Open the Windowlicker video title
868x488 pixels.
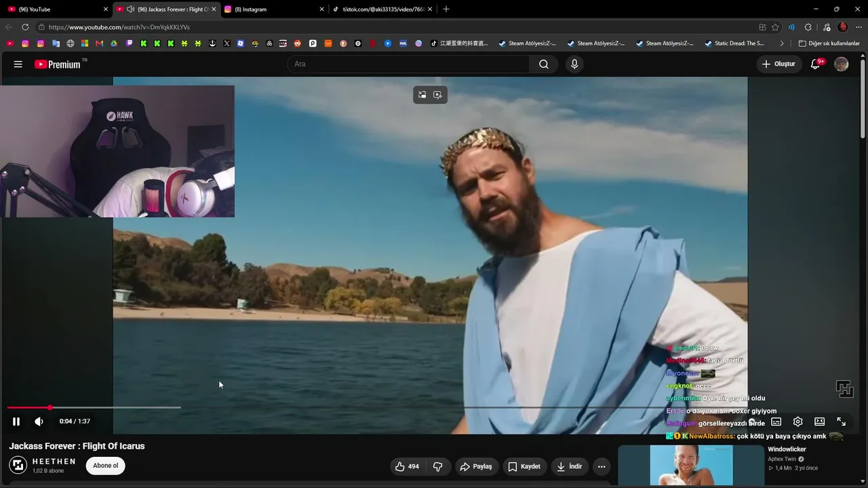coord(787,449)
